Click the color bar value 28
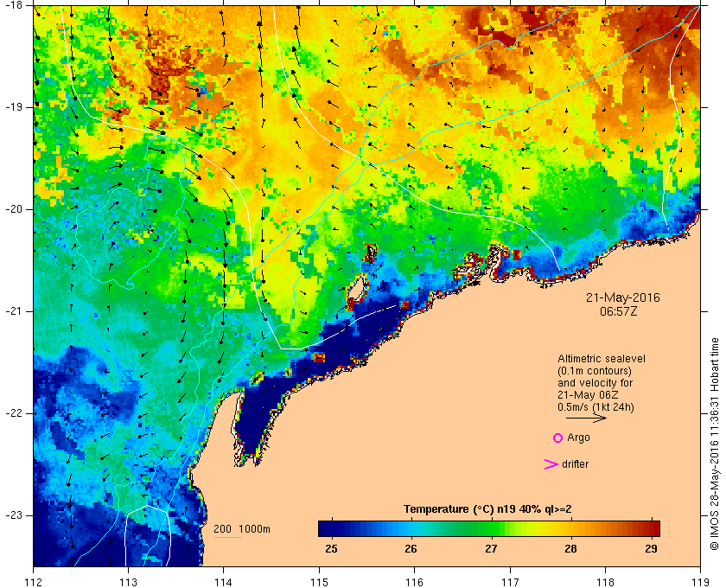This screenshot has width=726, height=588. [x=571, y=549]
